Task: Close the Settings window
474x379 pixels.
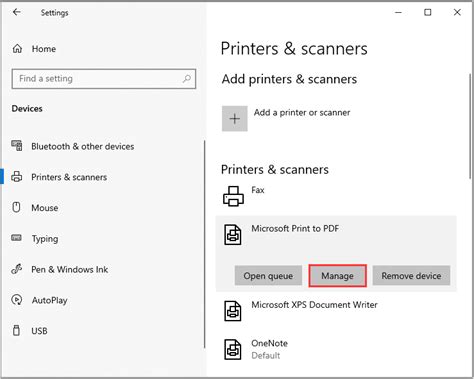Action: coord(457,13)
